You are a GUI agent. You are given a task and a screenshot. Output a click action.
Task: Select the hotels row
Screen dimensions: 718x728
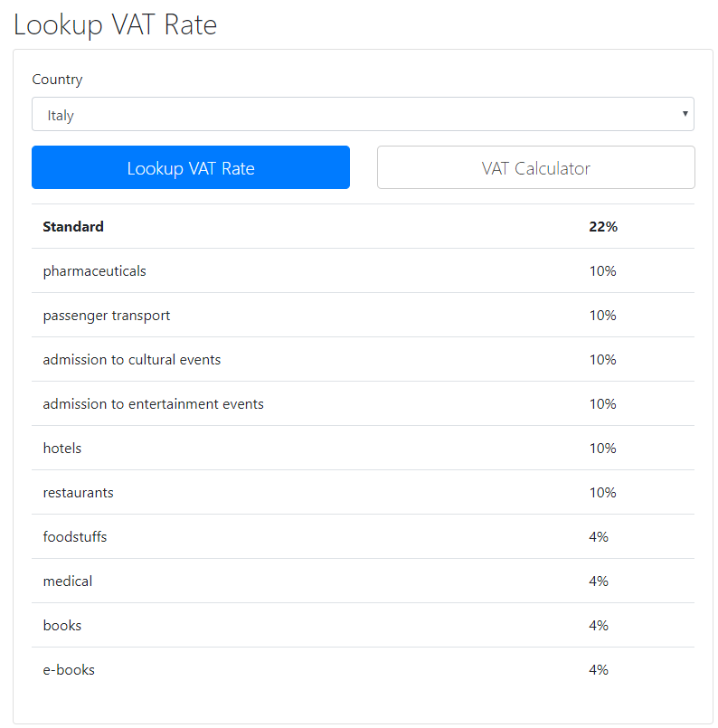click(62, 449)
